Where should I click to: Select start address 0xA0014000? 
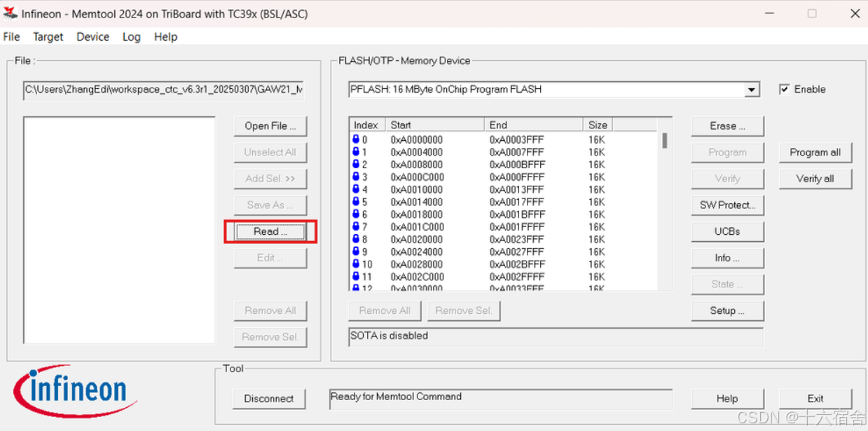[417, 202]
